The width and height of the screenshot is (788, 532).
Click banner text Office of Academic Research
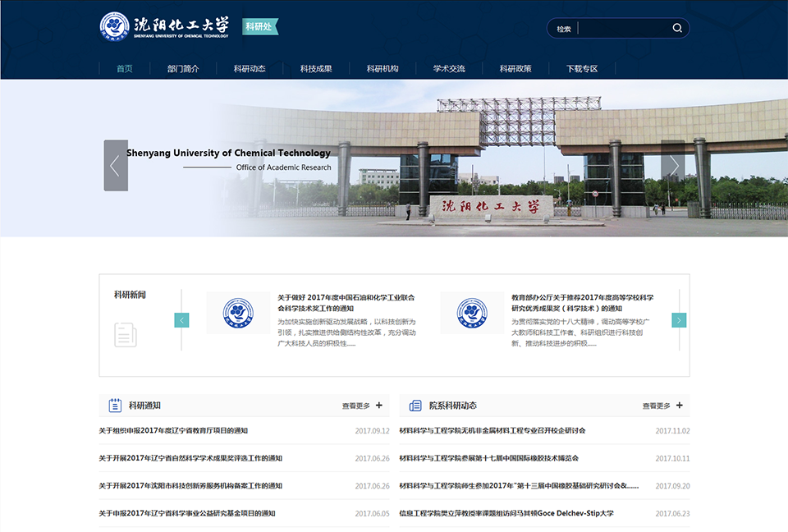[x=283, y=167]
